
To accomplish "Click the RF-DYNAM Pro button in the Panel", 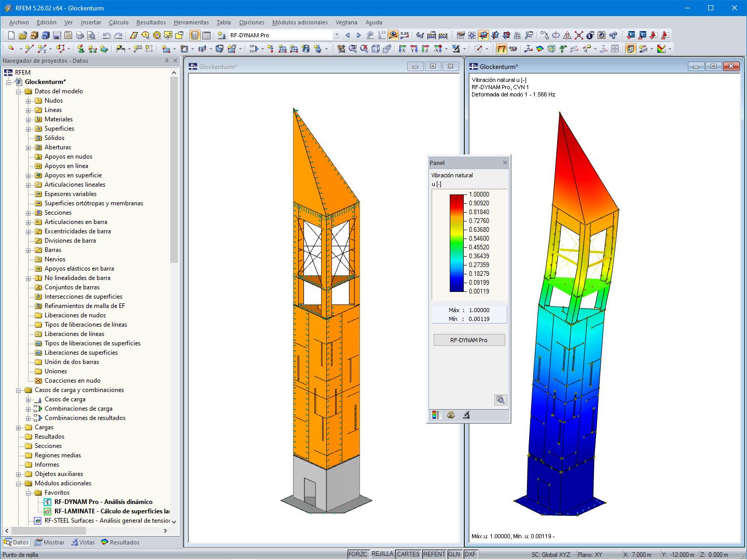I will click(469, 340).
